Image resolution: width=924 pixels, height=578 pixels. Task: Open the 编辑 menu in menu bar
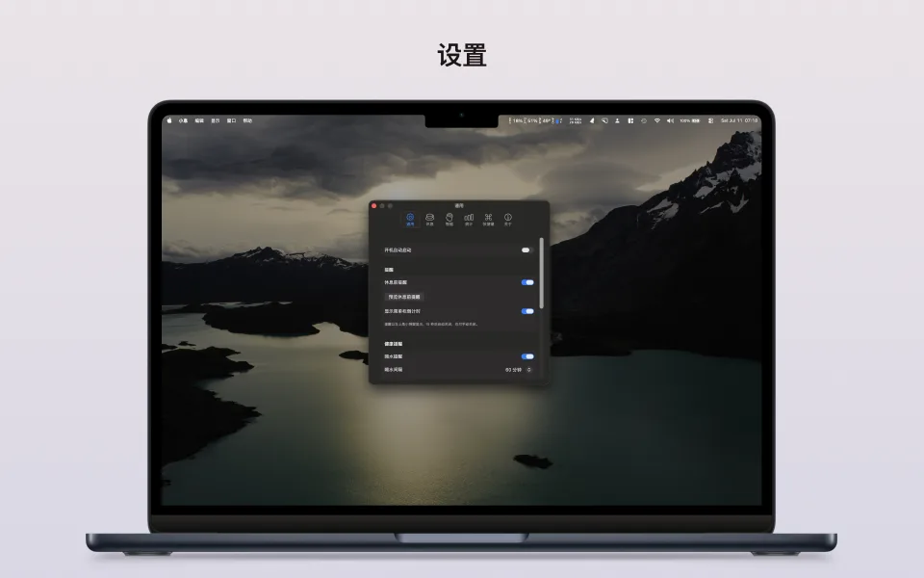pos(199,120)
